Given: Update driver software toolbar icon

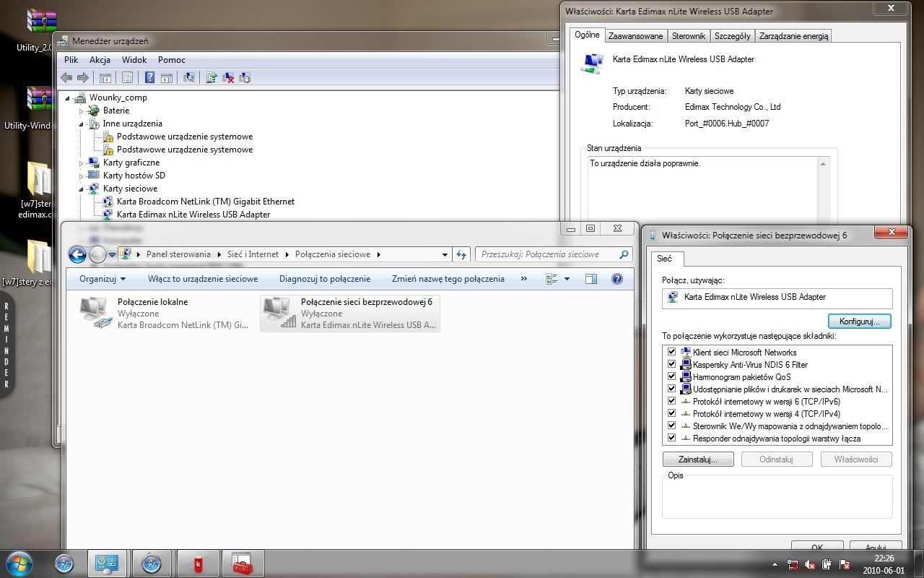Looking at the screenshot, I should 212,77.
